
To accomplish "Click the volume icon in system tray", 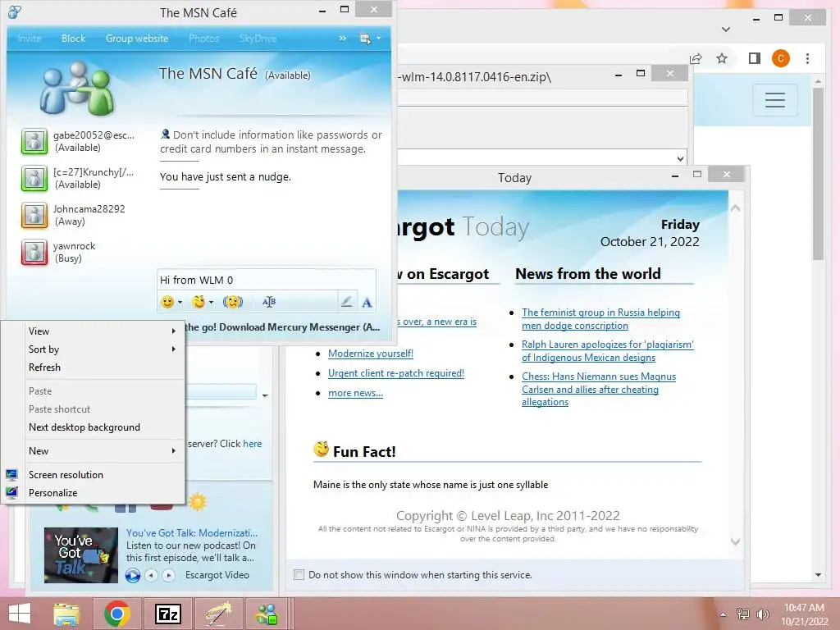I will (762, 614).
